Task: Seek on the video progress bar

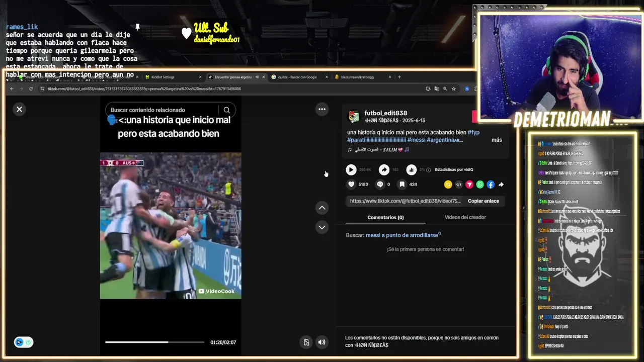Action: pyautogui.click(x=154, y=342)
